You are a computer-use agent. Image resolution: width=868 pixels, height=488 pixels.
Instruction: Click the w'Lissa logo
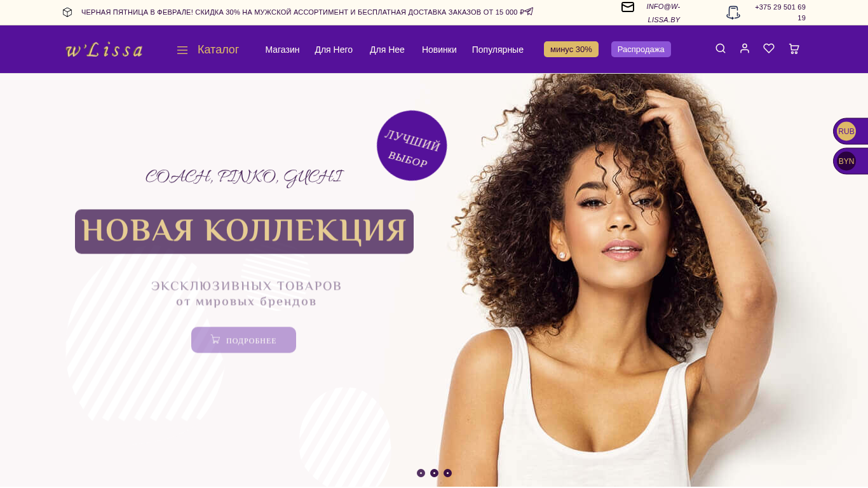click(x=104, y=50)
